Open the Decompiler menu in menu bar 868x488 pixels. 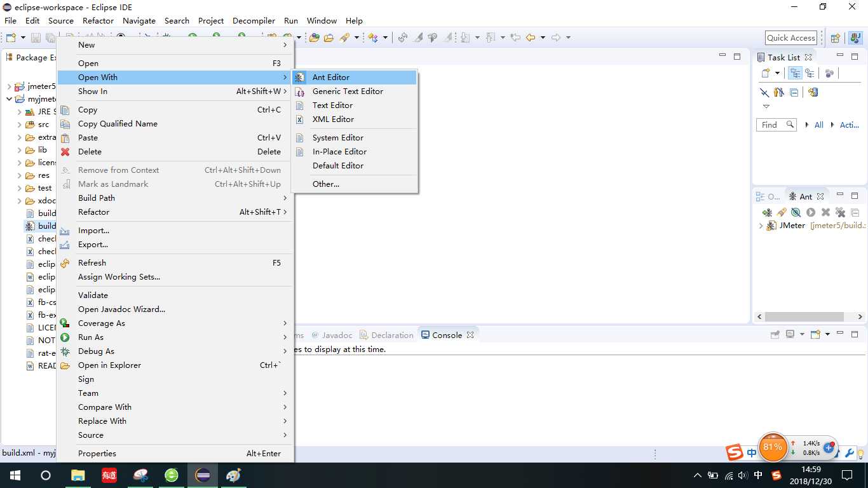pos(254,20)
